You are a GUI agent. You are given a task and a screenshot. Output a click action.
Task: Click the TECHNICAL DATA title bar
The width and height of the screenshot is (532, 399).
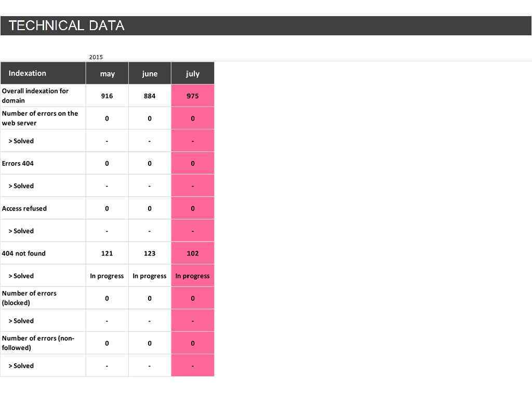pyautogui.click(x=66, y=25)
